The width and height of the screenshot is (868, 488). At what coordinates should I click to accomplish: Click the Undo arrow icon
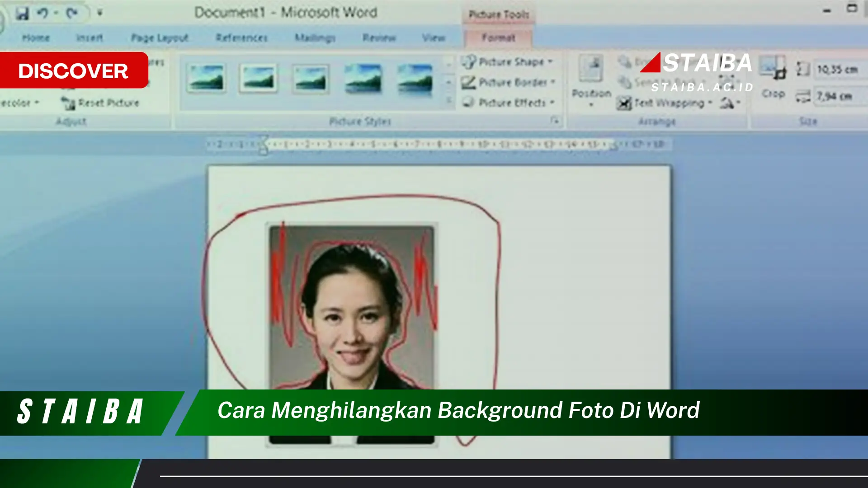pos(42,13)
